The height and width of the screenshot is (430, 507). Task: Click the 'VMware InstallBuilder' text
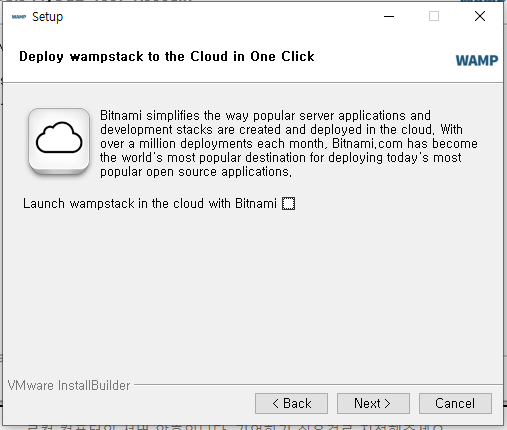tap(69, 385)
